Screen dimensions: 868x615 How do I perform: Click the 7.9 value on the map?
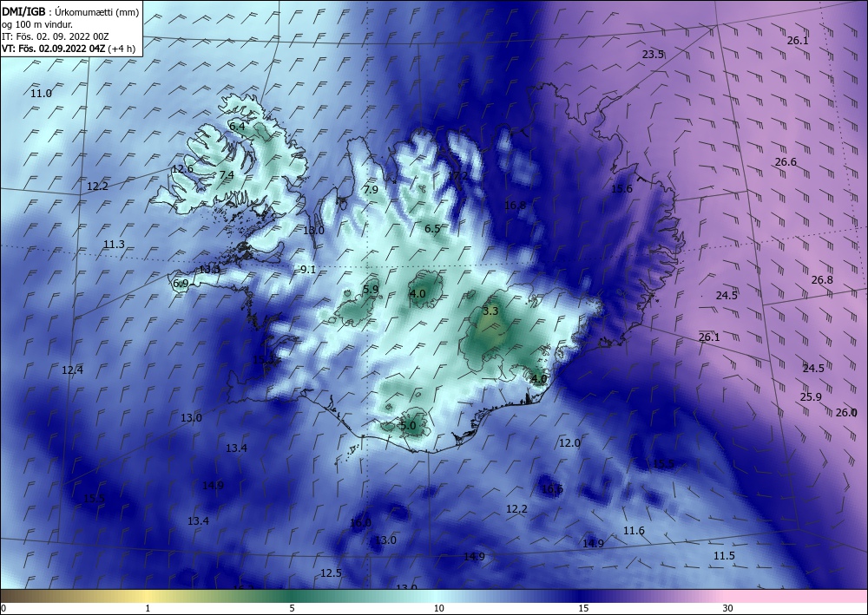[371, 190]
